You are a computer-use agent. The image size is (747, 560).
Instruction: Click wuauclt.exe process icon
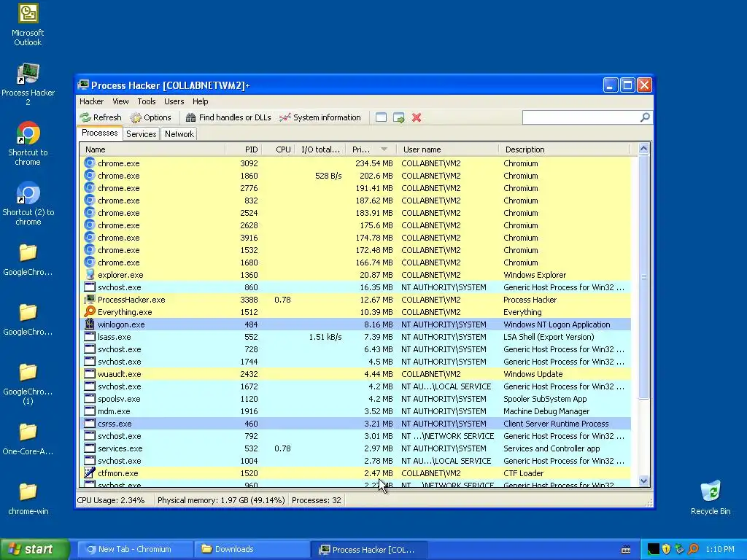(x=90, y=374)
